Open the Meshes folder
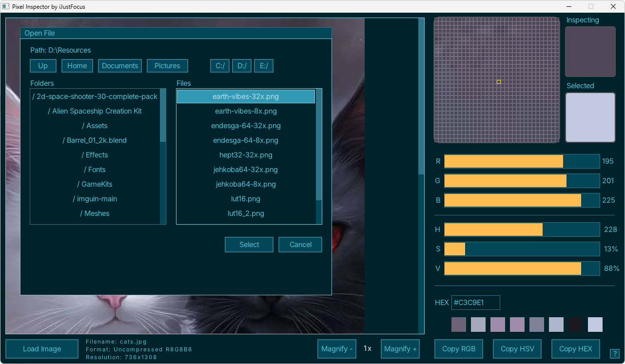This screenshot has height=364, width=625. click(95, 213)
